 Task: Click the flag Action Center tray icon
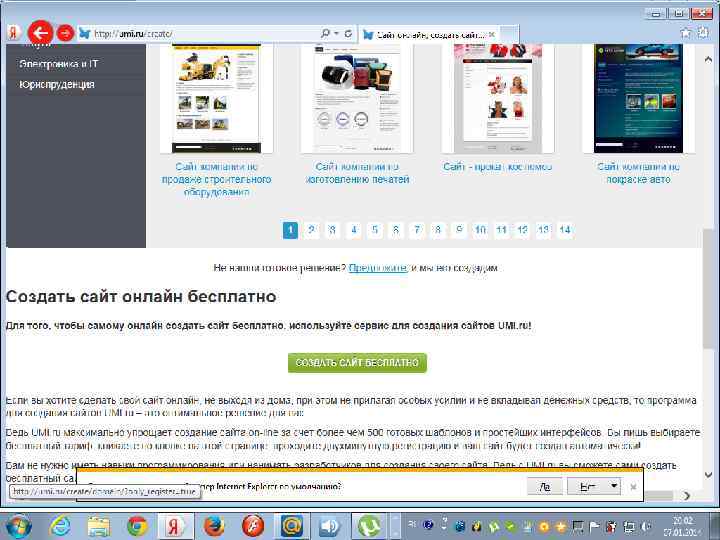tap(594, 526)
